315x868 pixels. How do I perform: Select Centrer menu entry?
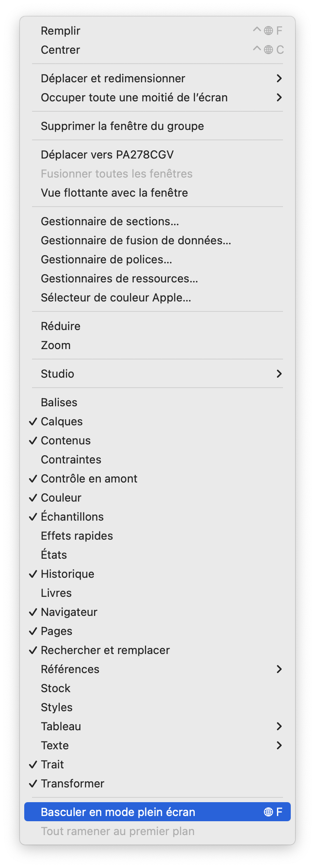point(61,50)
